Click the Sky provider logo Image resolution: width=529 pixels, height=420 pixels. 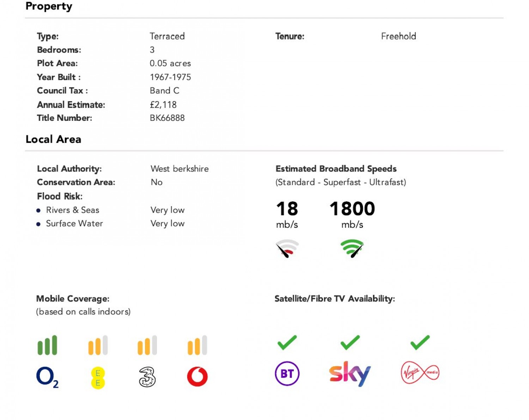(350, 374)
